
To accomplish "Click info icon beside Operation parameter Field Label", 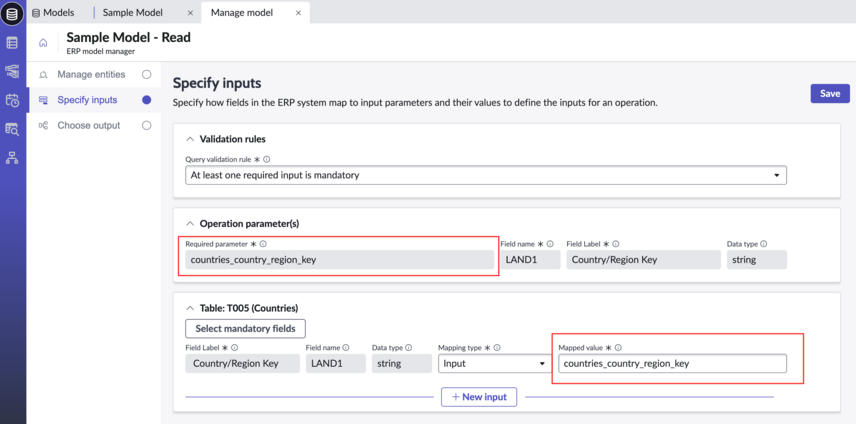I will (x=616, y=244).
